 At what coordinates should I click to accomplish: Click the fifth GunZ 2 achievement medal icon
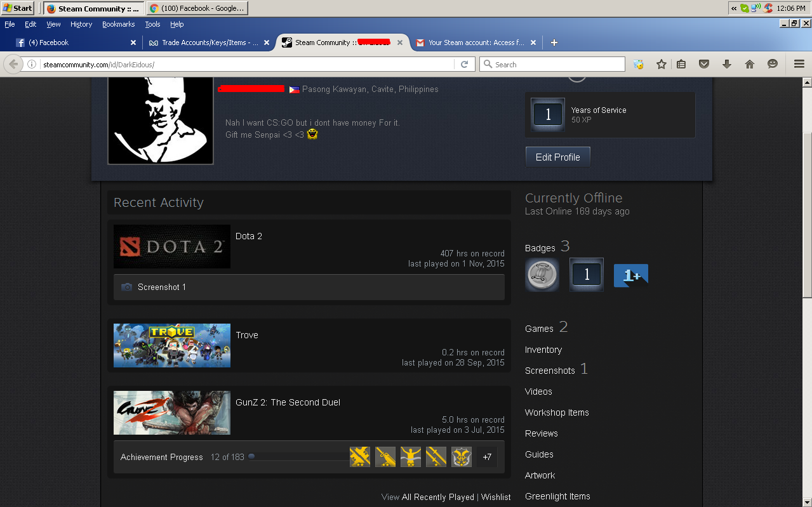tap(462, 457)
